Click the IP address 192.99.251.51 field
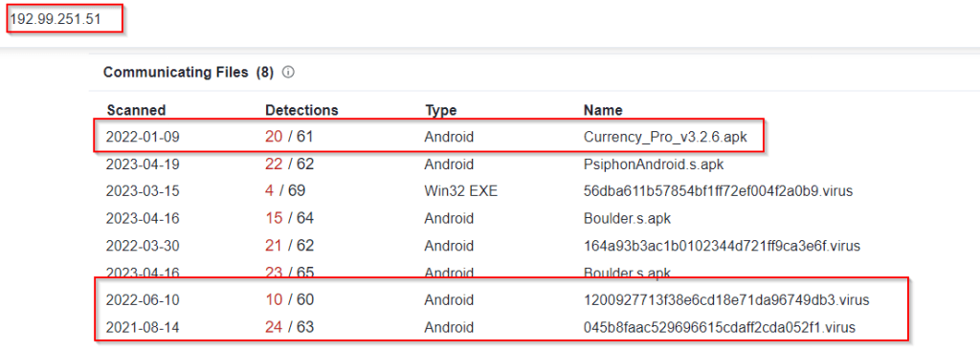 pyautogui.click(x=65, y=20)
